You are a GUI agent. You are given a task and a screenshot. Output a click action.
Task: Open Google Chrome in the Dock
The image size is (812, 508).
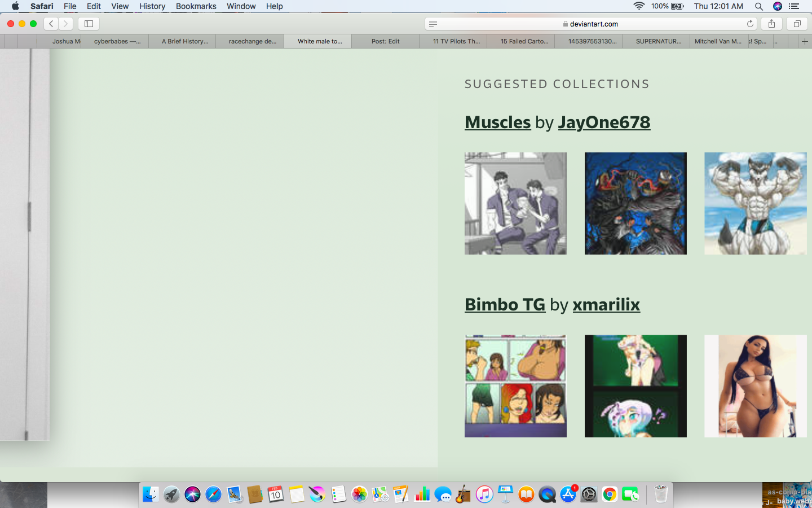(610, 494)
